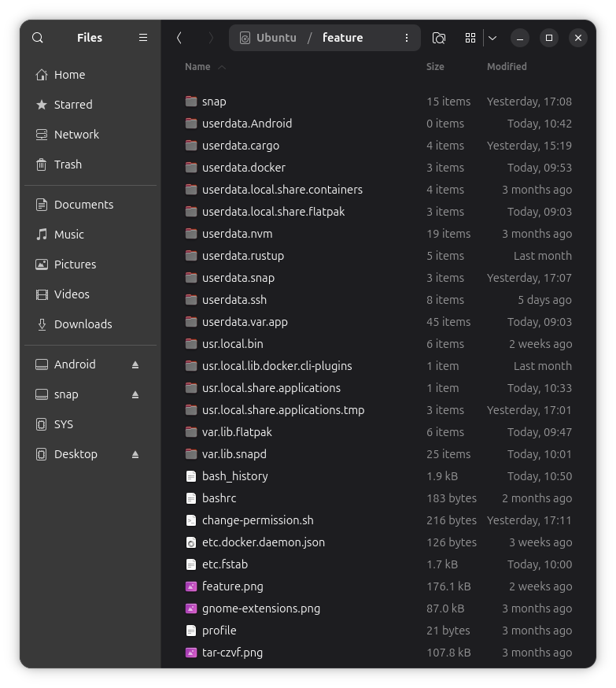Toggle grid view layout
This screenshot has height=688, width=616.
[x=470, y=38]
